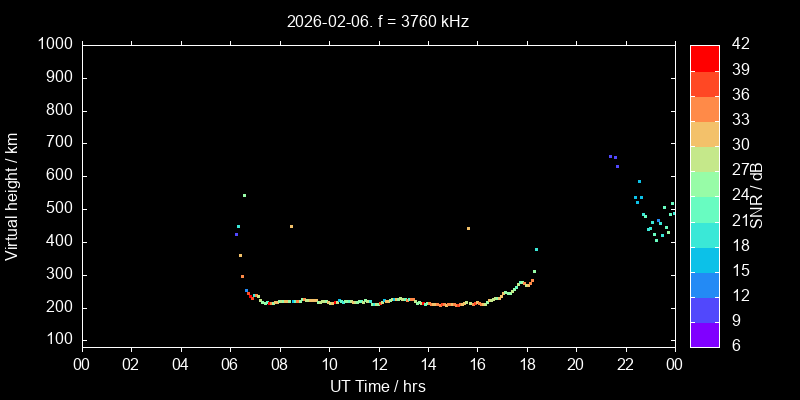Click the topmost point near 540 km at 06:30

(x=244, y=195)
